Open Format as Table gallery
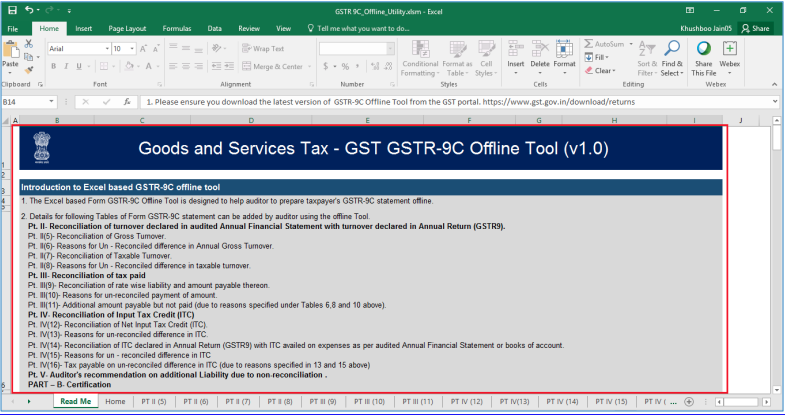Image resolution: width=786 pixels, height=415 pixels. 457,59
